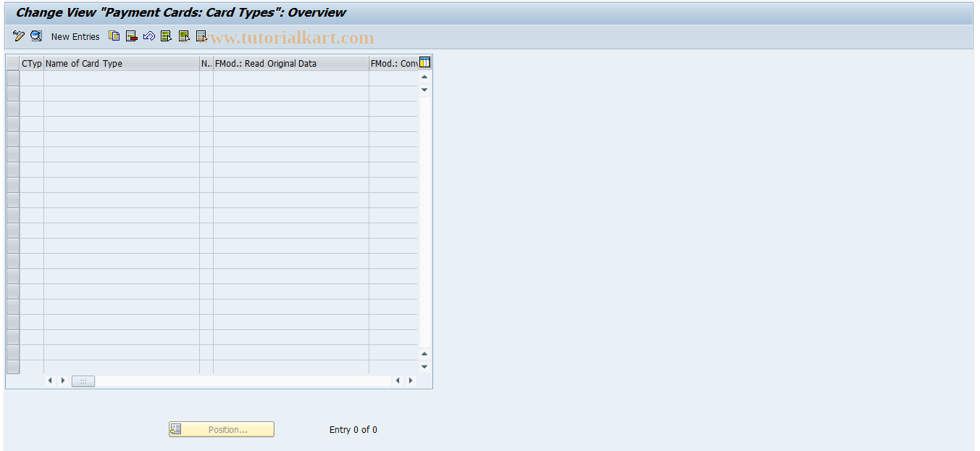Click the bottom-most vertical scroll down arrow
Viewport: 980px width, 451px height.
coord(424,367)
